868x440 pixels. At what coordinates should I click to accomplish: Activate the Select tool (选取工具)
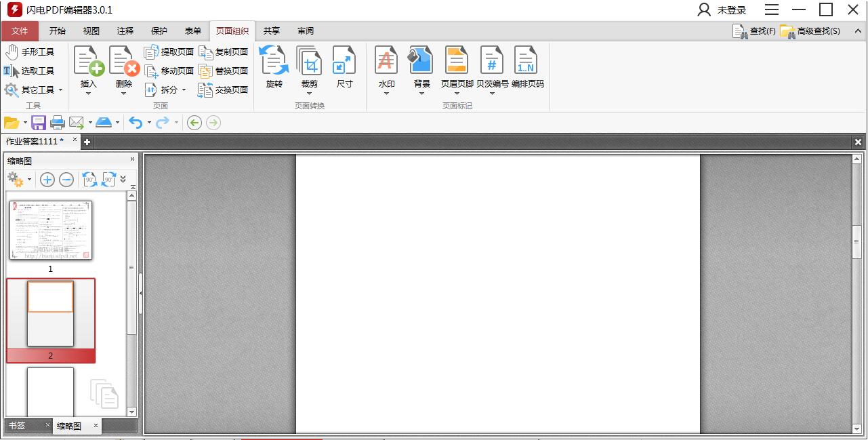click(x=30, y=71)
